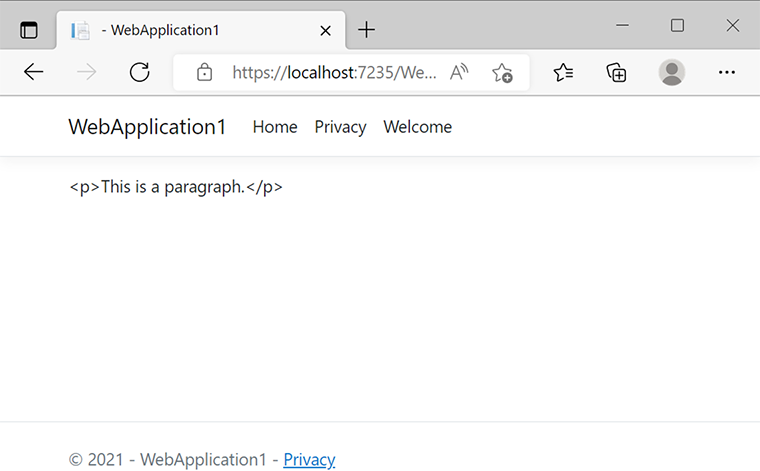
Task: Open the tab actions menu icon
Action: 29,30
